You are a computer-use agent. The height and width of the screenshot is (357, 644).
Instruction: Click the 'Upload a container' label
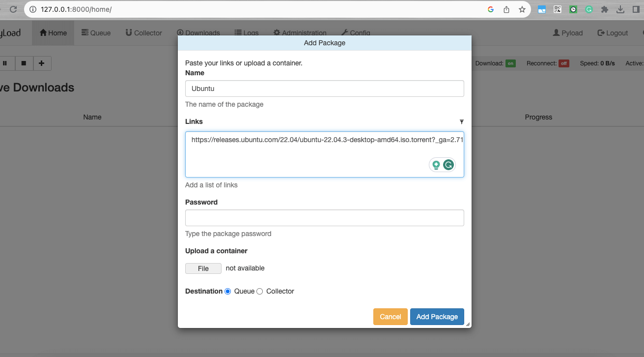coord(216,251)
